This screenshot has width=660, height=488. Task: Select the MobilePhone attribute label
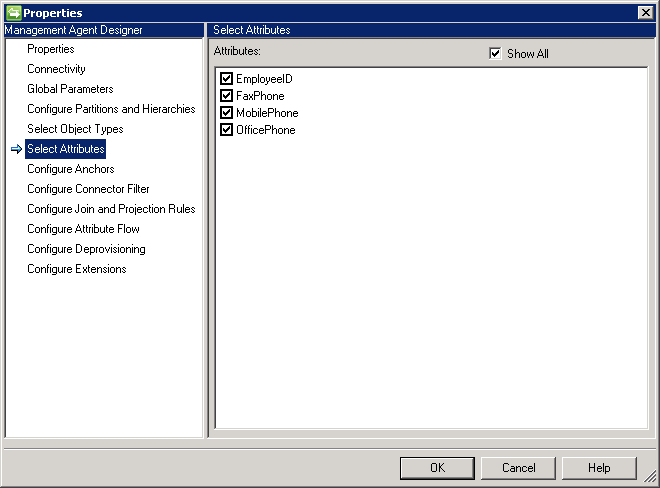tap(267, 113)
